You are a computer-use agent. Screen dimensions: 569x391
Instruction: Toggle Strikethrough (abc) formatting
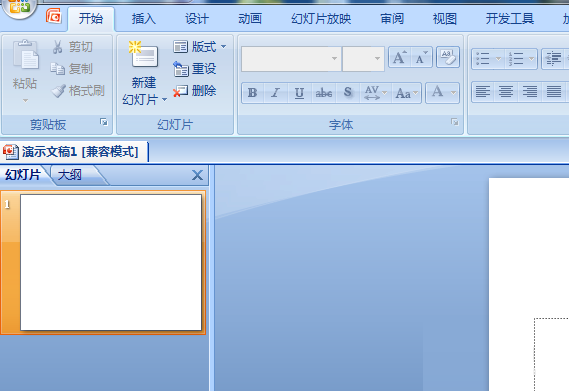coord(324,93)
